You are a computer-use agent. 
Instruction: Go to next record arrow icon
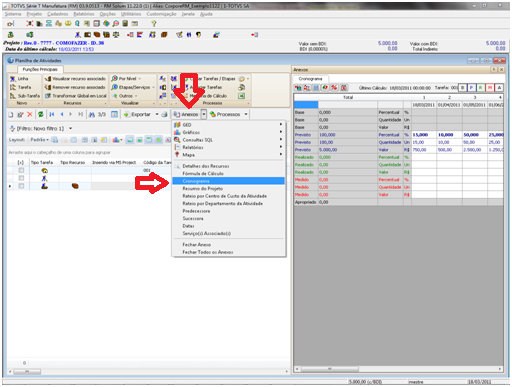pyautogui.click(x=70, y=114)
